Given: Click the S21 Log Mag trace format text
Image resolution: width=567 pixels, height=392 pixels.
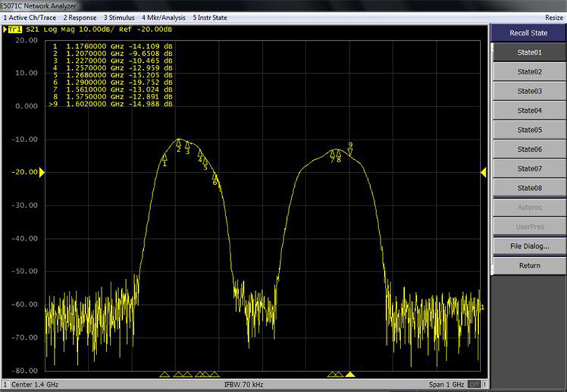Looking at the screenshot, I should [x=50, y=29].
